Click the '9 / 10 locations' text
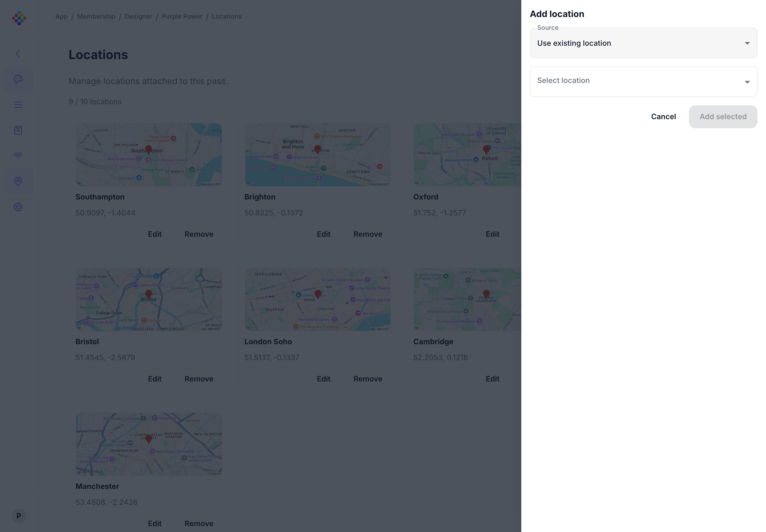 coord(95,102)
